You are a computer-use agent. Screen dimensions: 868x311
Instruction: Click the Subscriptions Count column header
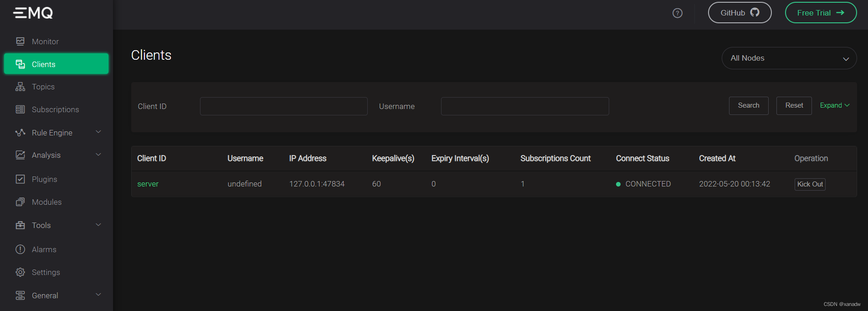555,158
